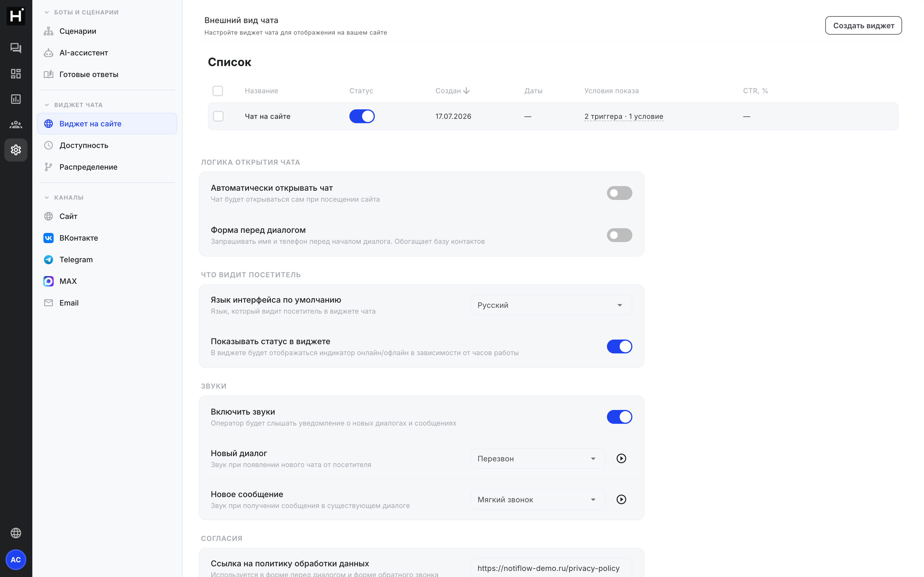924x577 pixels.
Task: Open the contacts people icon
Action: [x=16, y=124]
